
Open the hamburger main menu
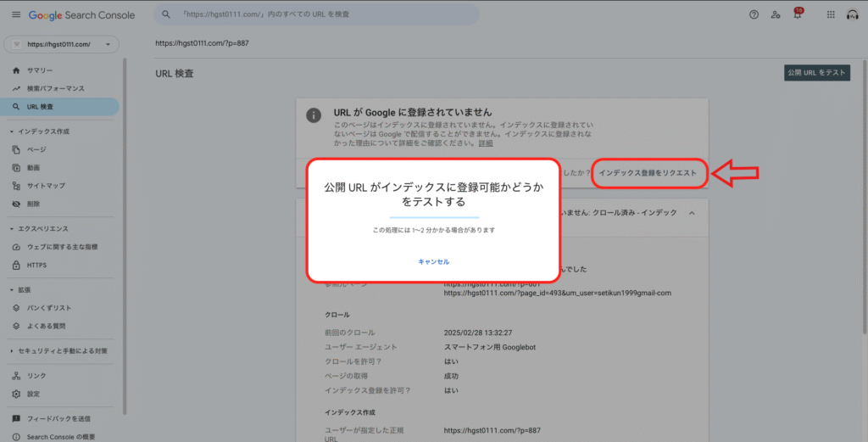point(16,14)
